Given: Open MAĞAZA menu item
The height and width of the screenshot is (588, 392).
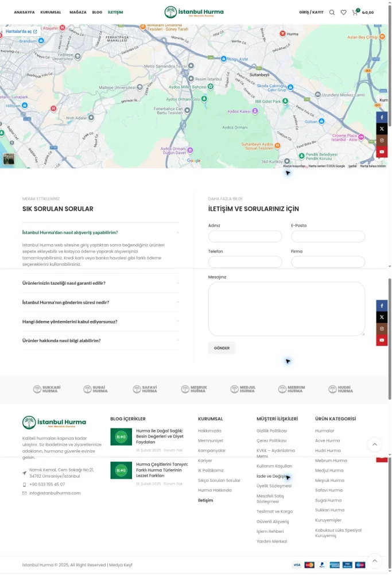Looking at the screenshot, I should (x=78, y=13).
